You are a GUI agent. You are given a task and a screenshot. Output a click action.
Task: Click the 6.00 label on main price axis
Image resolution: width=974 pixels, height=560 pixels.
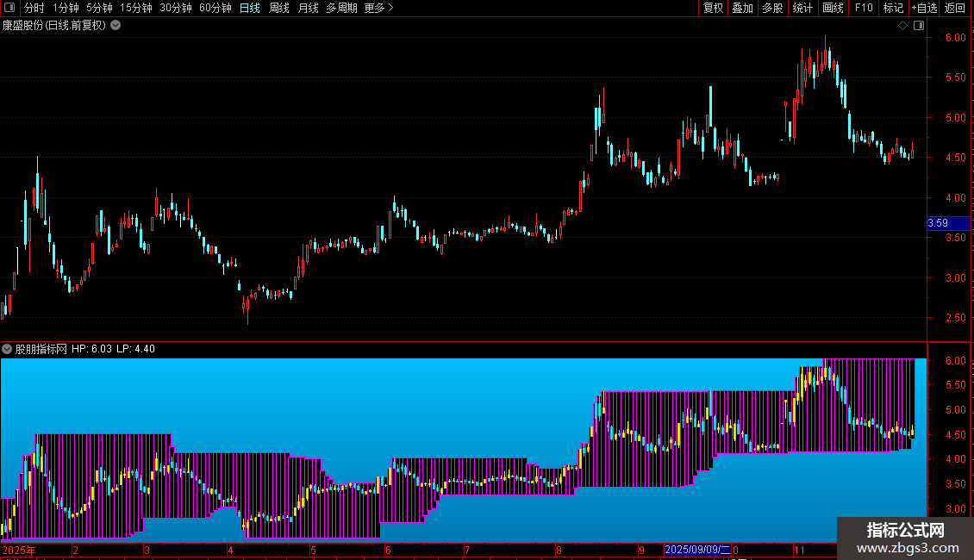955,37
